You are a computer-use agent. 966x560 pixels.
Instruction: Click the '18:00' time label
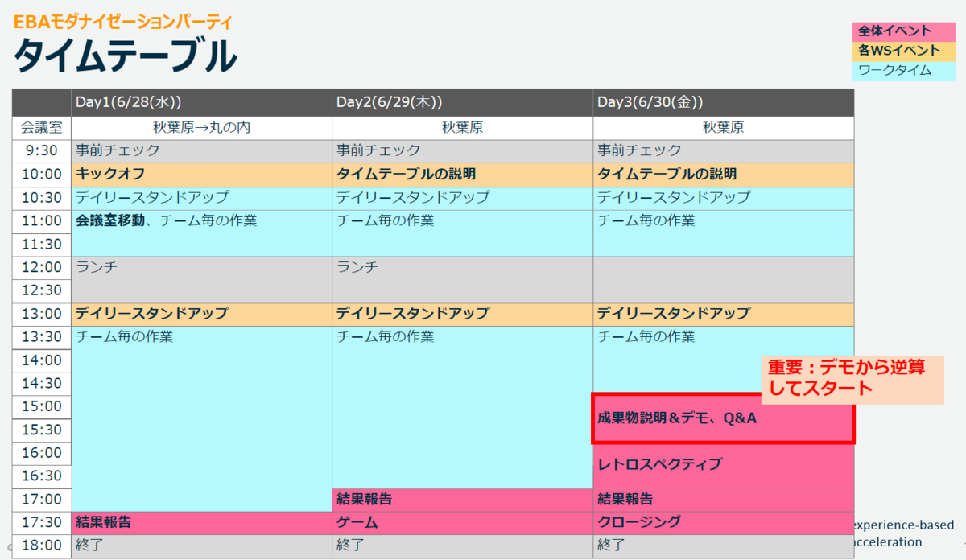click(x=42, y=546)
